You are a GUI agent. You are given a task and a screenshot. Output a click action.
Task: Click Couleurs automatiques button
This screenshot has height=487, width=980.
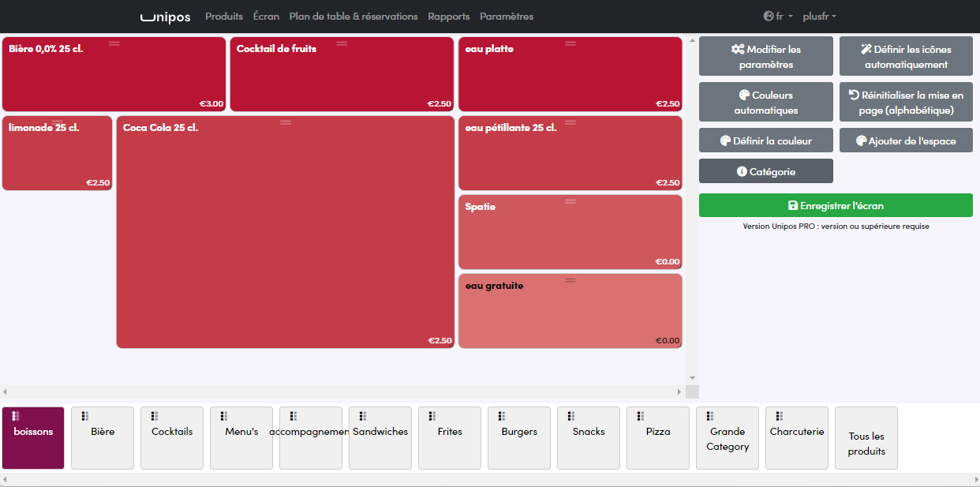(x=766, y=103)
